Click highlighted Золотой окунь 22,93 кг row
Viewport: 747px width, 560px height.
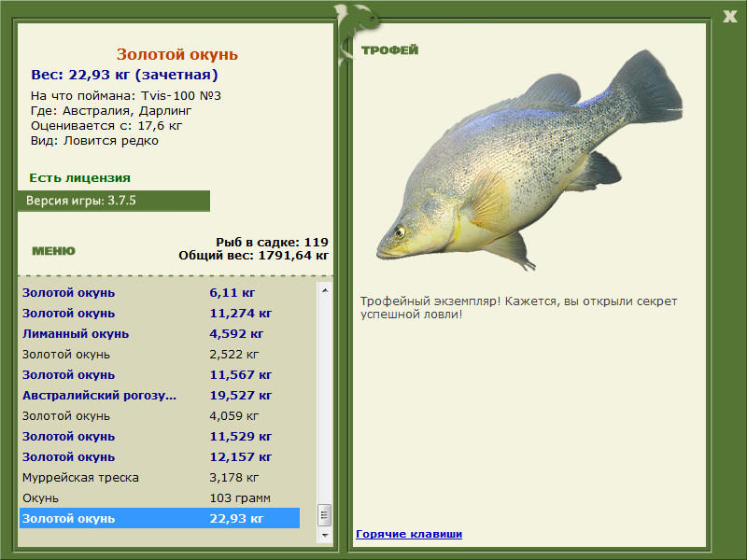pos(159,518)
